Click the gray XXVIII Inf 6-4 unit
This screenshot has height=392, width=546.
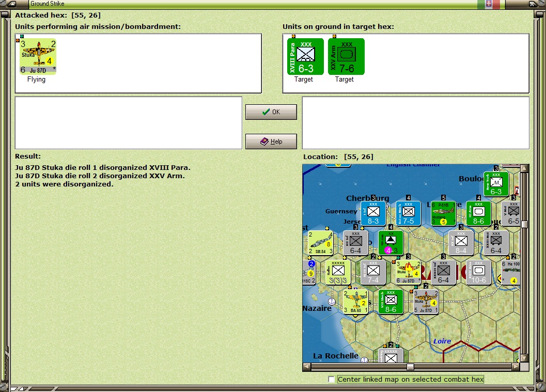tap(443, 272)
